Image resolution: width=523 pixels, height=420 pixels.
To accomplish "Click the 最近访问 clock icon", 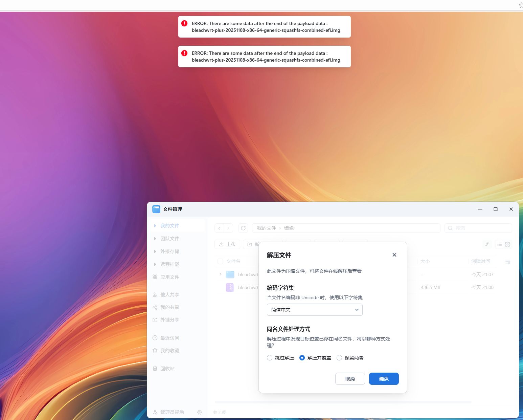I will [x=155, y=338].
